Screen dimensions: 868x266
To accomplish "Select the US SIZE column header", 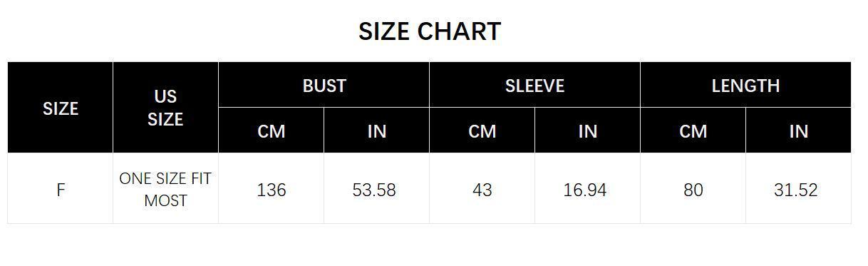I will (165, 108).
